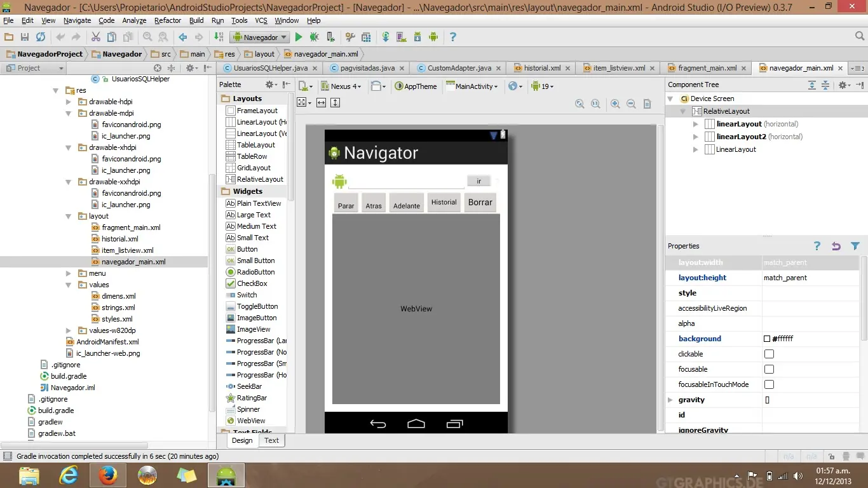Image resolution: width=868 pixels, height=488 pixels.
Task: Switch to the historial.xml tab
Action: click(x=542, y=68)
